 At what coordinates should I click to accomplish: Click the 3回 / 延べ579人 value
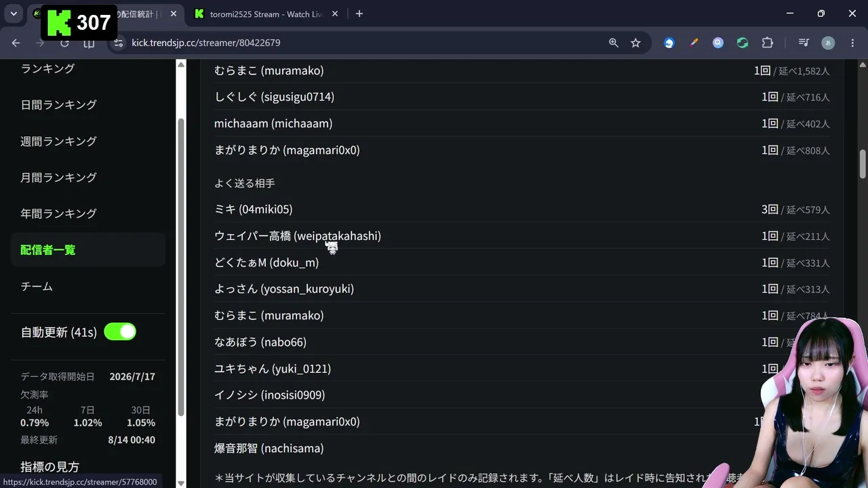[795, 209]
